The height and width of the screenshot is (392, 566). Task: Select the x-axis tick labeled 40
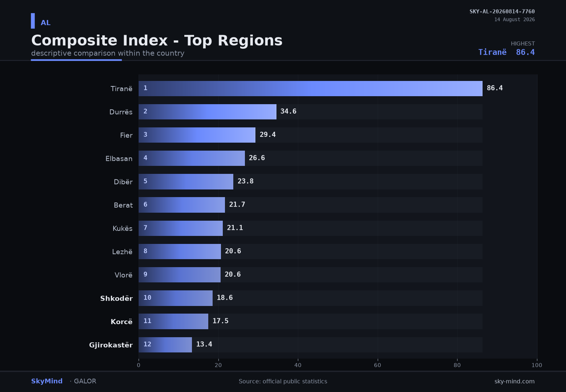pyautogui.click(x=298, y=365)
